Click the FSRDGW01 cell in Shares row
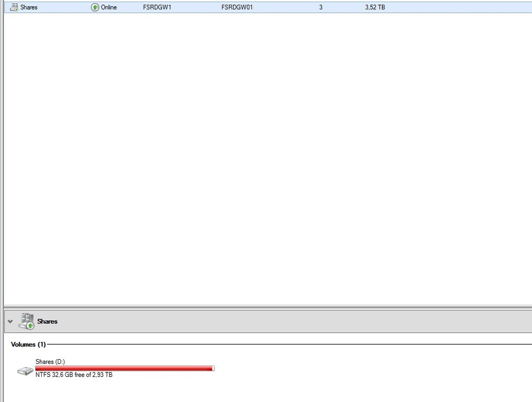532x402 pixels. (x=237, y=8)
